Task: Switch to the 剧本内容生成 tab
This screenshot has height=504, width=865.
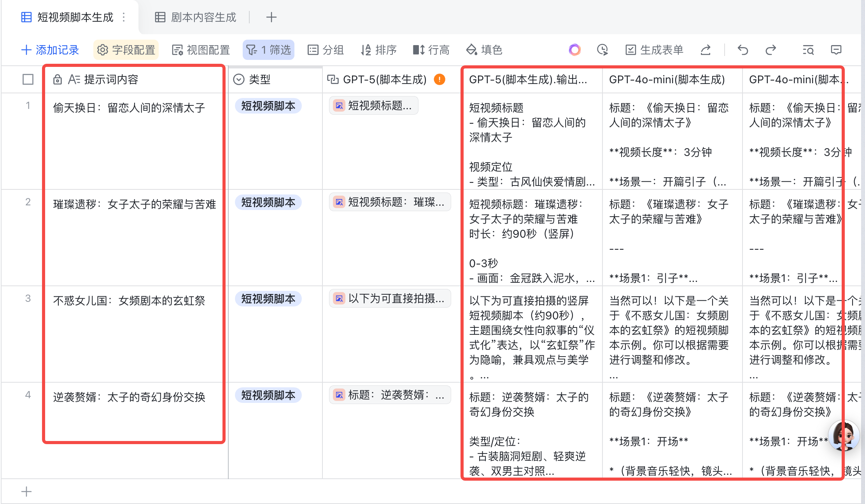Action: click(196, 17)
